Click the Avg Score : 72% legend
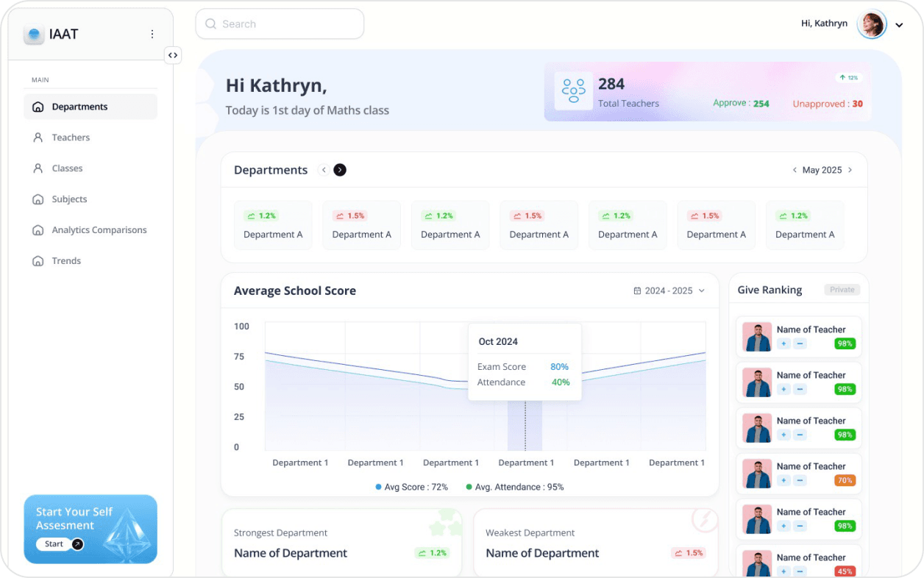Viewport: 924px width, 578px height. pyautogui.click(x=412, y=487)
